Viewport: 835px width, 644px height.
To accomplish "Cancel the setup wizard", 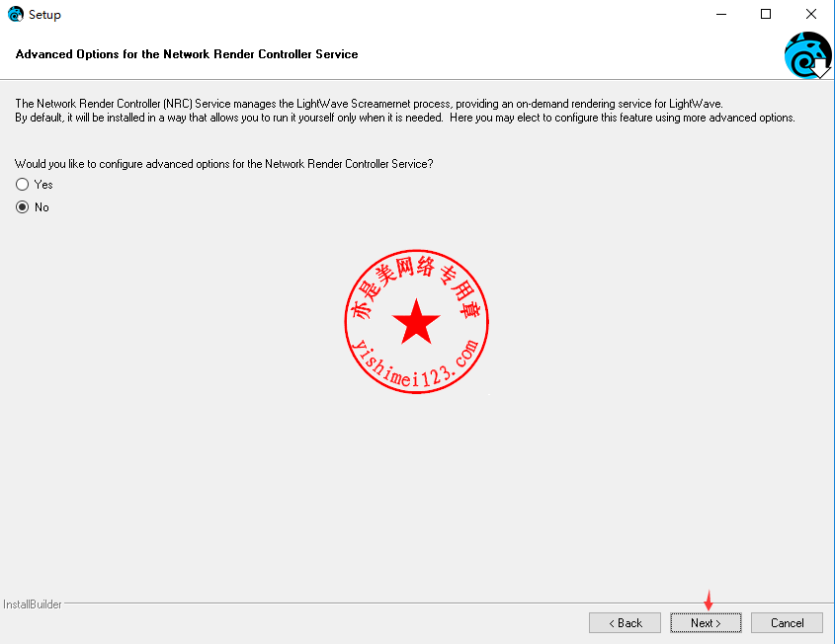I will click(787, 622).
